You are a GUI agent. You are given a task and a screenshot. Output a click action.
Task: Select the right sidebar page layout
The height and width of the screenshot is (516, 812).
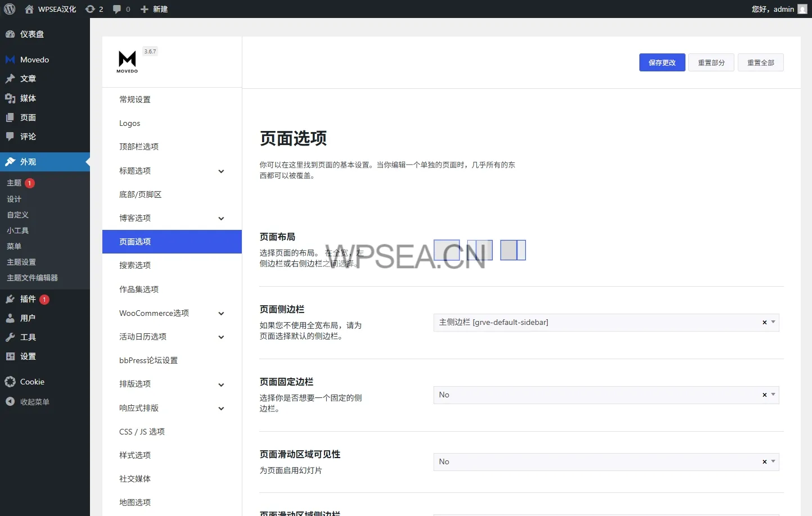513,250
